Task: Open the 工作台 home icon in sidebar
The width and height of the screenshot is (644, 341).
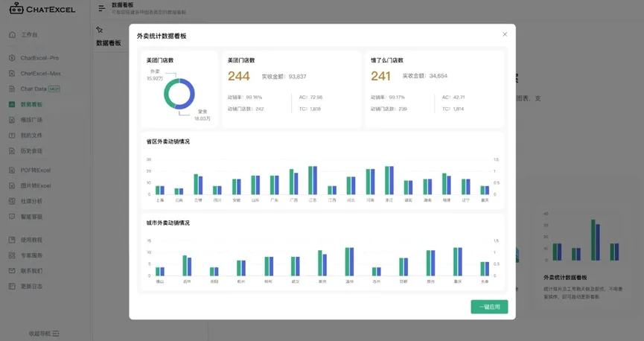Action: click(12, 34)
